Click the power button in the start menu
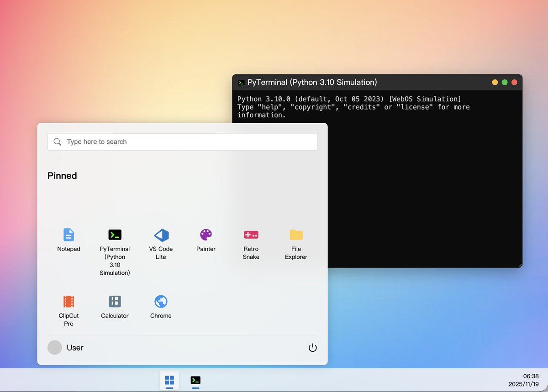This screenshot has width=548, height=392. pos(312,347)
